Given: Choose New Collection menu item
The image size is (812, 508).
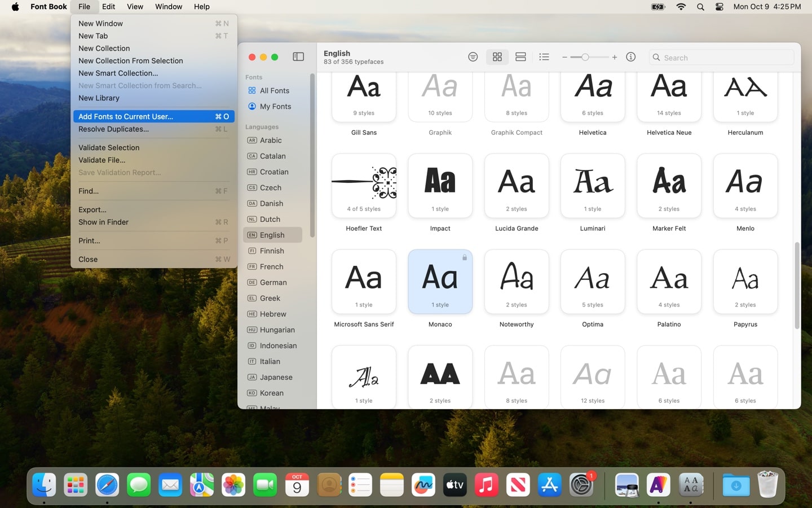Looking at the screenshot, I should (154, 48).
